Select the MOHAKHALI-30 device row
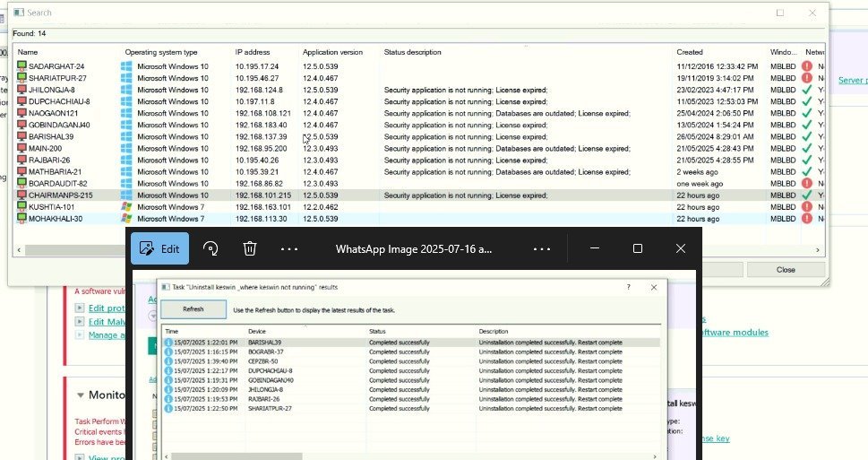 [419, 219]
